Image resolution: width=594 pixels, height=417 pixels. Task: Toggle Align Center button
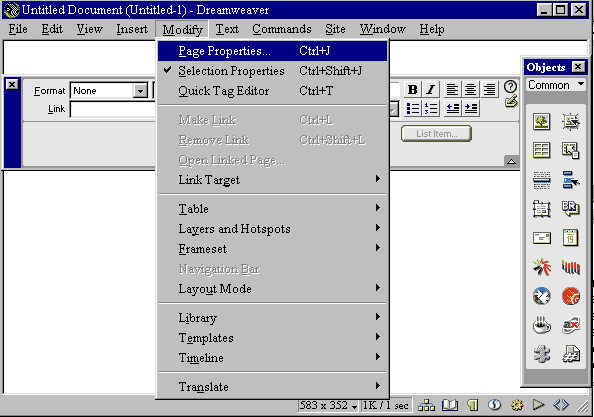(471, 90)
